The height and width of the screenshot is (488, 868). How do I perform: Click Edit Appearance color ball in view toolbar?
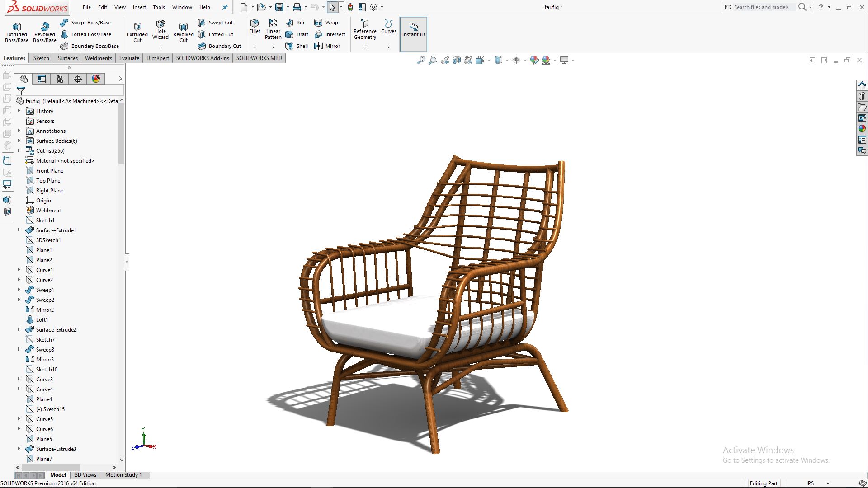click(534, 60)
